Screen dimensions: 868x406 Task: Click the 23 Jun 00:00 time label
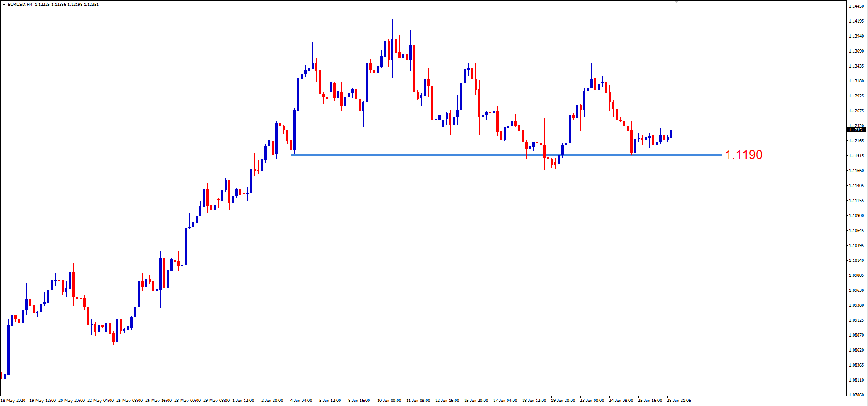click(592, 401)
